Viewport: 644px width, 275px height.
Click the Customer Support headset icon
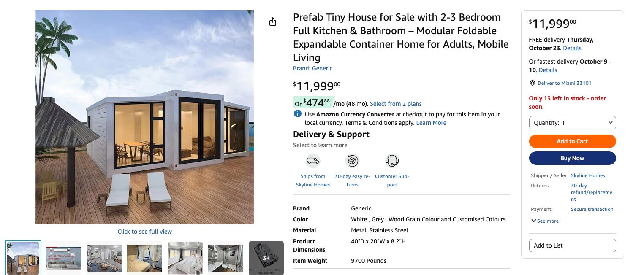(392, 161)
